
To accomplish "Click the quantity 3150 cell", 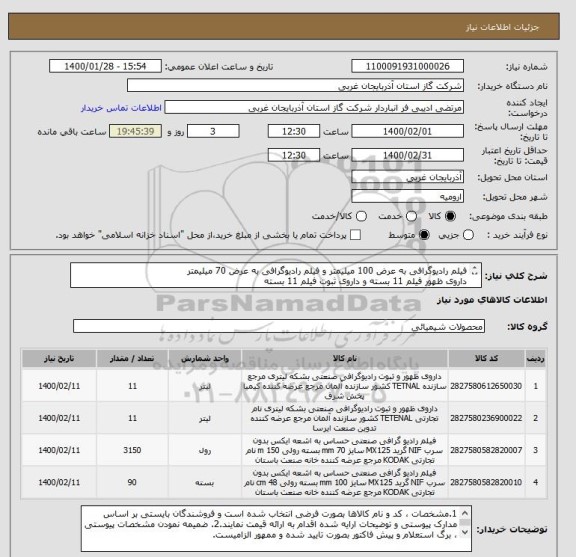I will pos(132,450).
